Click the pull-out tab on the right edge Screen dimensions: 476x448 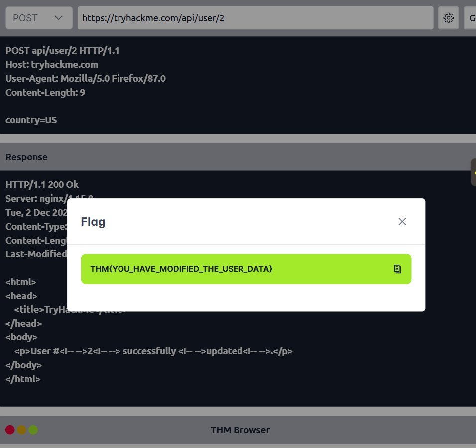click(474, 172)
